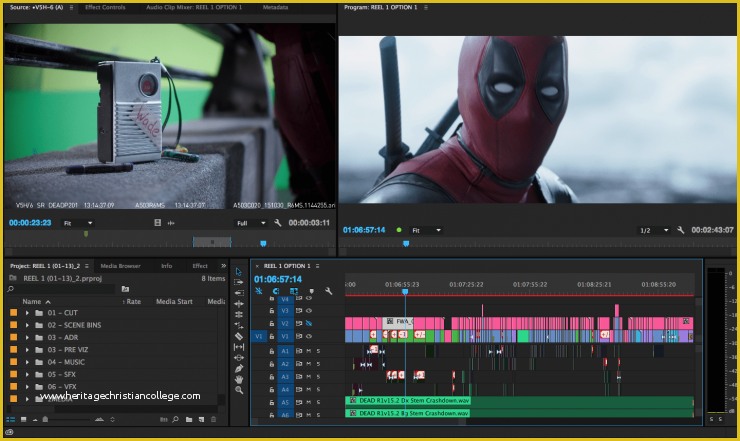Image resolution: width=740 pixels, height=441 pixels.
Task: Select the Ripple Edit tool
Action: point(239,304)
